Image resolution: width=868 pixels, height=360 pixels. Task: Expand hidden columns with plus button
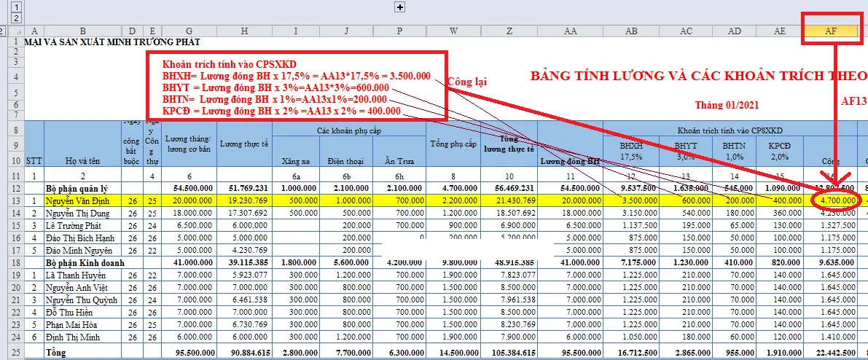[x=400, y=7]
